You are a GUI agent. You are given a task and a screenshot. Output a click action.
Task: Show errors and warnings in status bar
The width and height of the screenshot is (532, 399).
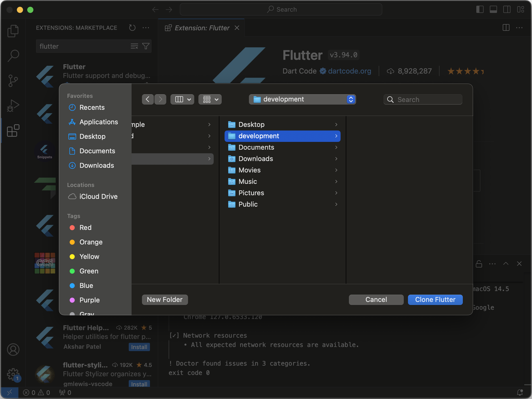[37, 393]
